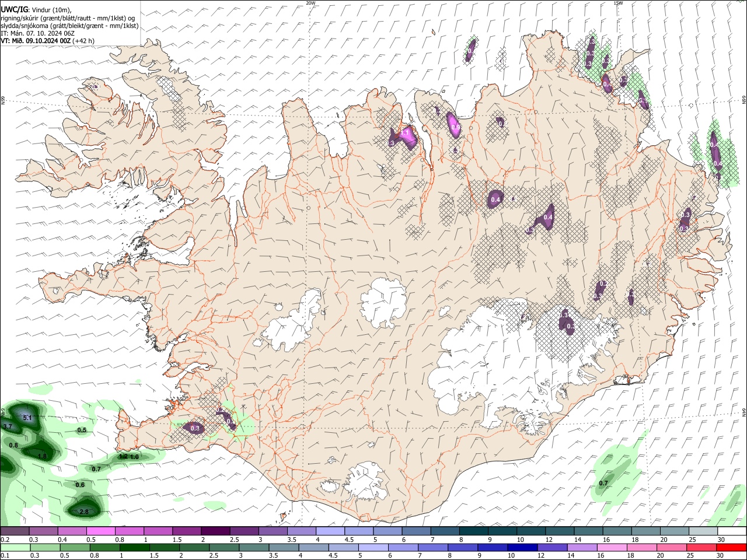Click the 'VT: Mið. 09.10.2024 00Z (+42 h)' line
Image resolution: width=747 pixels, height=560 pixels.
tap(48, 41)
